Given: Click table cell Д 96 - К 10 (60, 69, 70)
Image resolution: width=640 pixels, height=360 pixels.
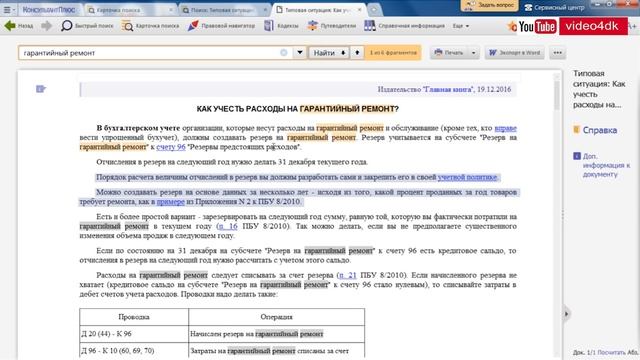Looking at the screenshot, I should point(134,351).
